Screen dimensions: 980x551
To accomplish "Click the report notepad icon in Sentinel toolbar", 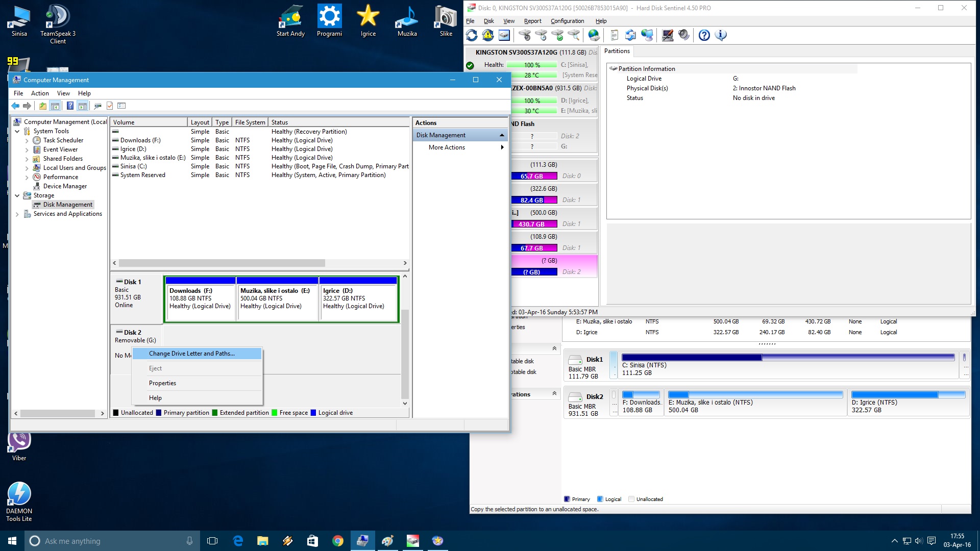I will [615, 35].
